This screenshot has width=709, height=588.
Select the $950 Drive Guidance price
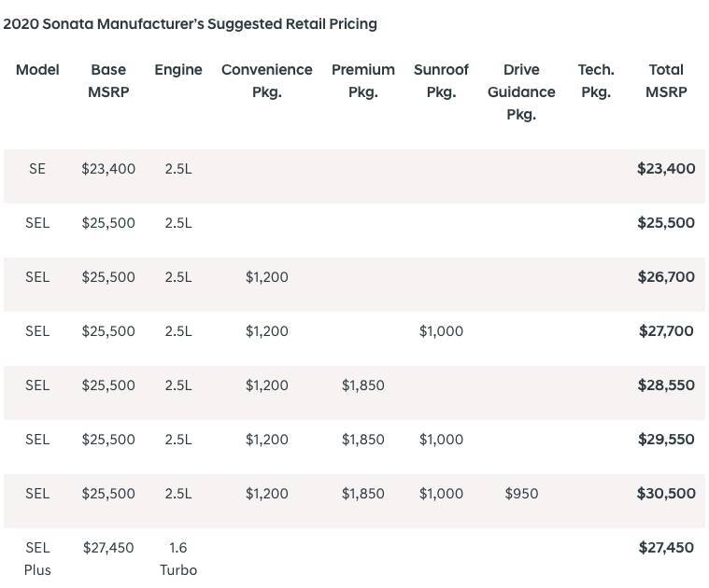point(521,494)
